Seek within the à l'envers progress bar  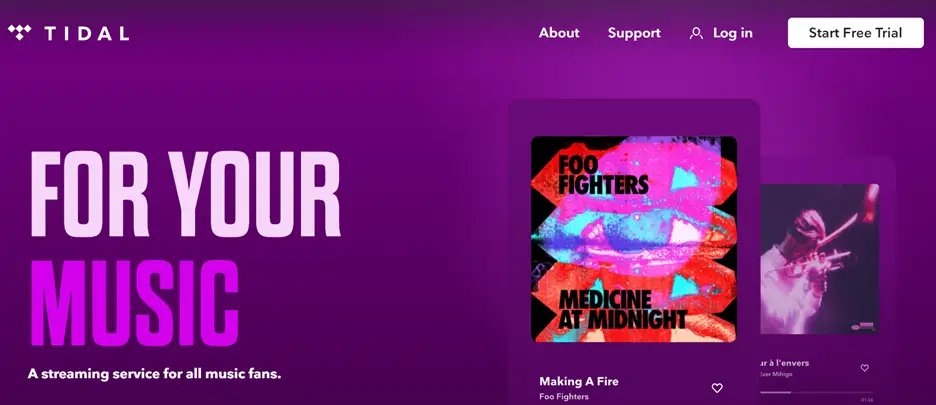pos(817,392)
